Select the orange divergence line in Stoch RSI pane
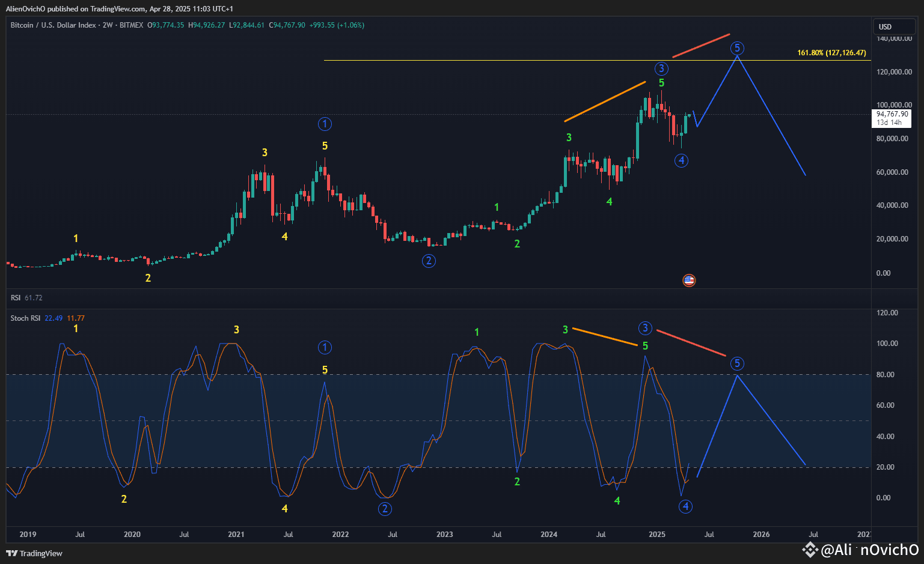This screenshot has width=924, height=564. click(x=604, y=337)
